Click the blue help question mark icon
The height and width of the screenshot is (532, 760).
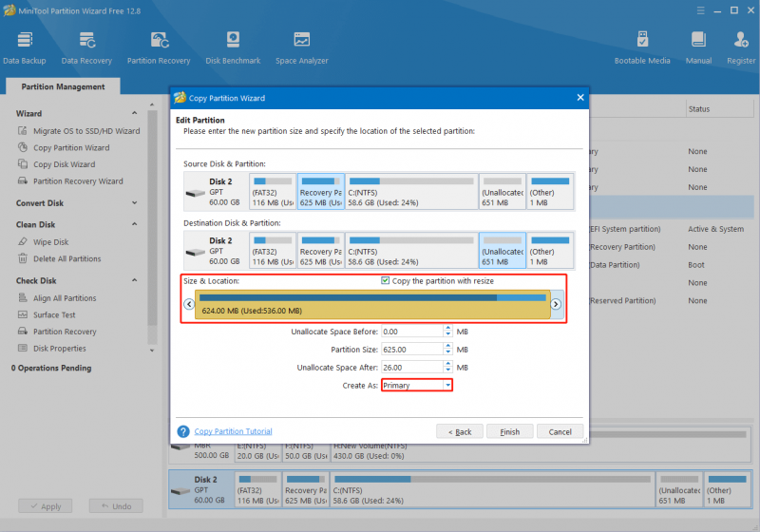[183, 431]
